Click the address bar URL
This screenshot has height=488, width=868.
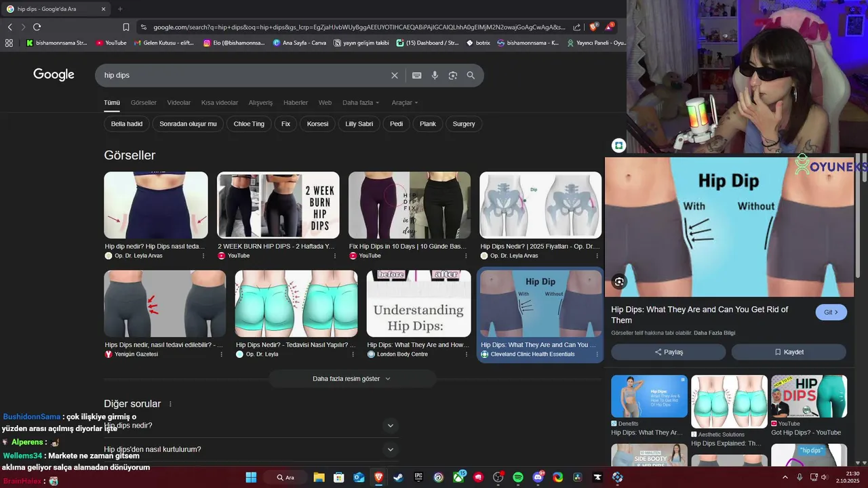pos(359,27)
